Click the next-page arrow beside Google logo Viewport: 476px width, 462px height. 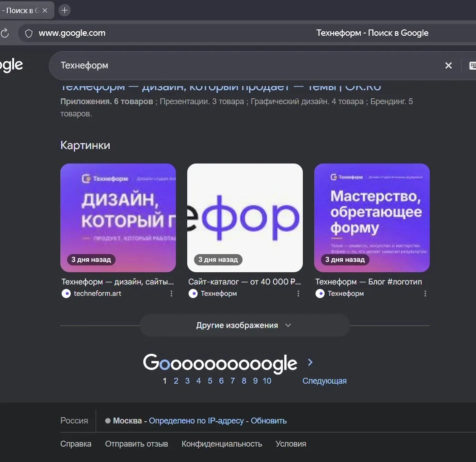(x=310, y=362)
